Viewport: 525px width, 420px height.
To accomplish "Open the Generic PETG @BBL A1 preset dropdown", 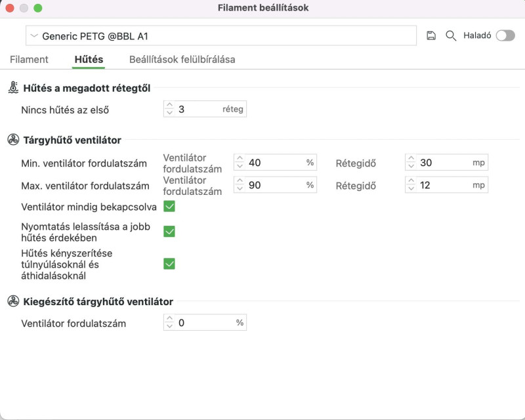I will 221,35.
